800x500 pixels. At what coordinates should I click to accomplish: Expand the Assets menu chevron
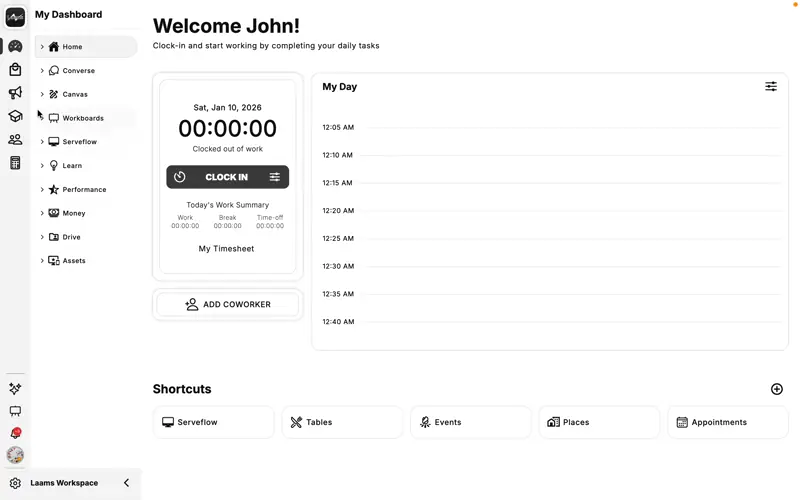pos(42,261)
